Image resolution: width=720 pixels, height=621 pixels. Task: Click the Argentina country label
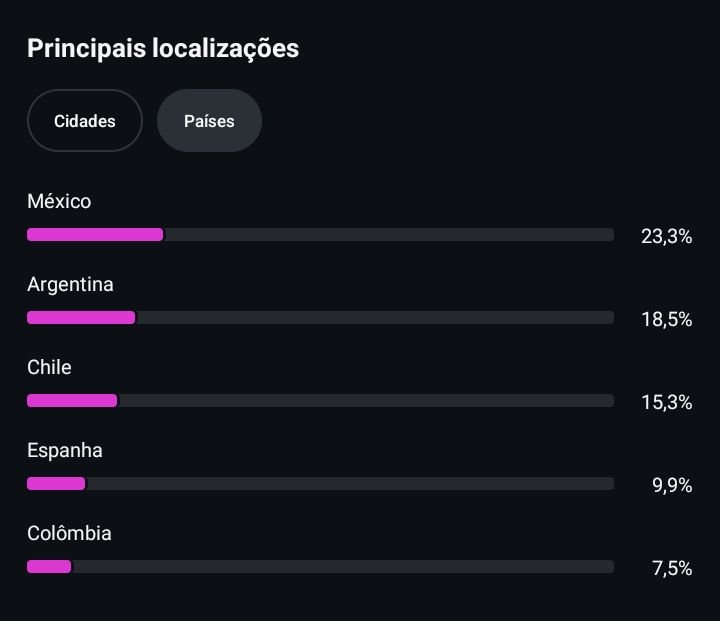coord(70,284)
